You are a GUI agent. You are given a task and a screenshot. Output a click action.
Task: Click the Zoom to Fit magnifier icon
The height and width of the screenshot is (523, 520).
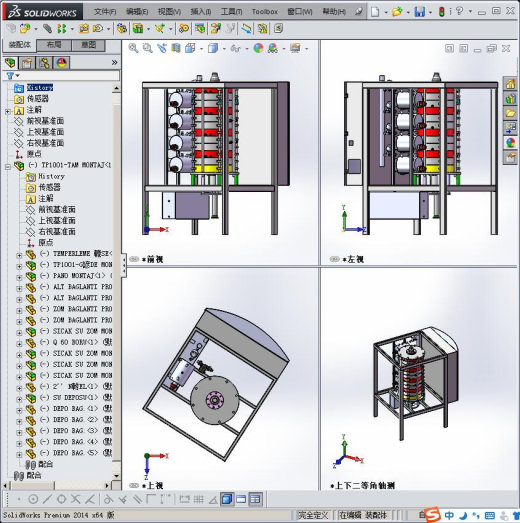[x=133, y=48]
